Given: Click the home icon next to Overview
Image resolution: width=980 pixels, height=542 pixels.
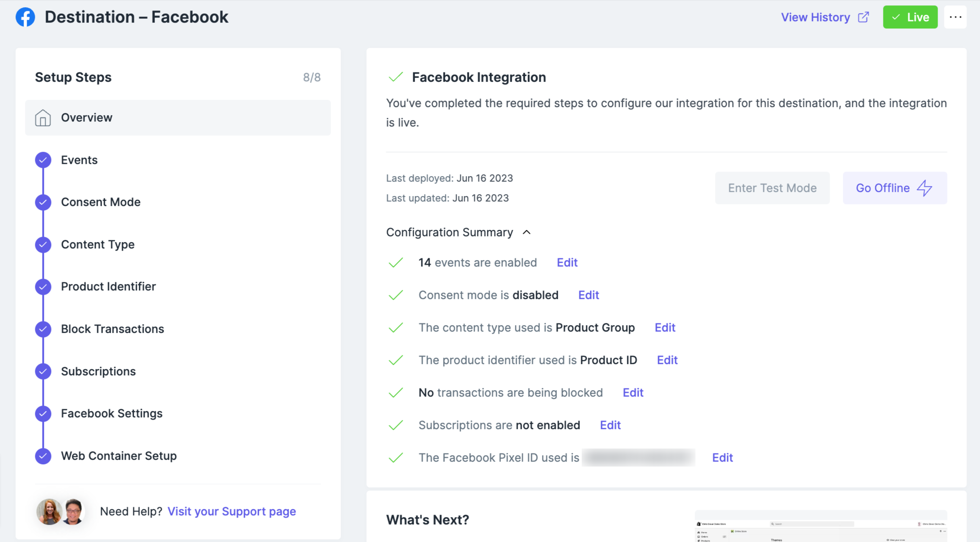Looking at the screenshot, I should pos(43,118).
